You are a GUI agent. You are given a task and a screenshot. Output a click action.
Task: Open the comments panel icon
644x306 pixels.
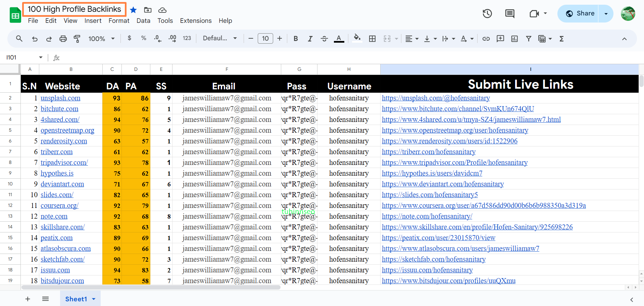(x=509, y=14)
